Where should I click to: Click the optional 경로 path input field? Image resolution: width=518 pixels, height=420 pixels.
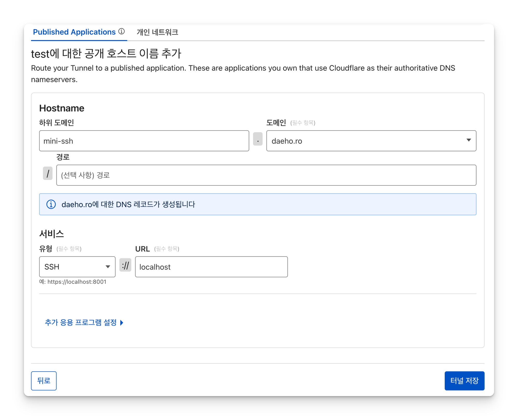(x=266, y=175)
